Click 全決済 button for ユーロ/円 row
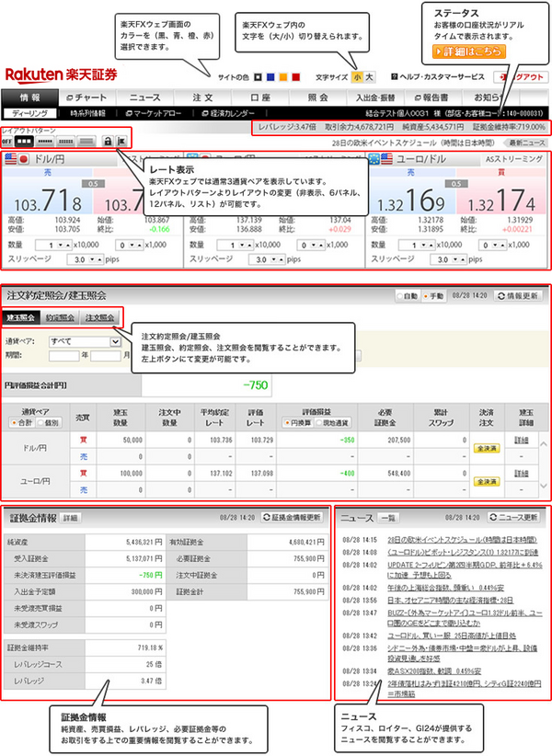This screenshot has width=552, height=756. 487,482
